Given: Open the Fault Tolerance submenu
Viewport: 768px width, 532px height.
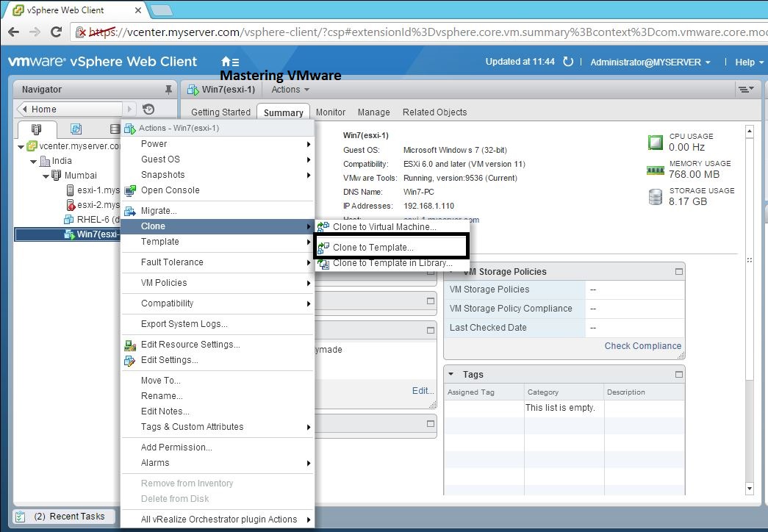Looking at the screenshot, I should coord(218,262).
